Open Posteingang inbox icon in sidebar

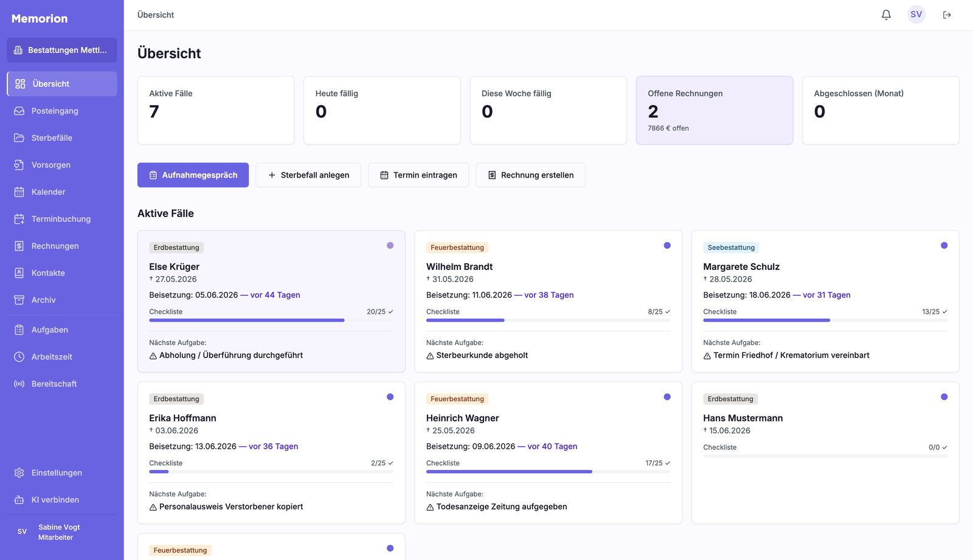click(19, 111)
